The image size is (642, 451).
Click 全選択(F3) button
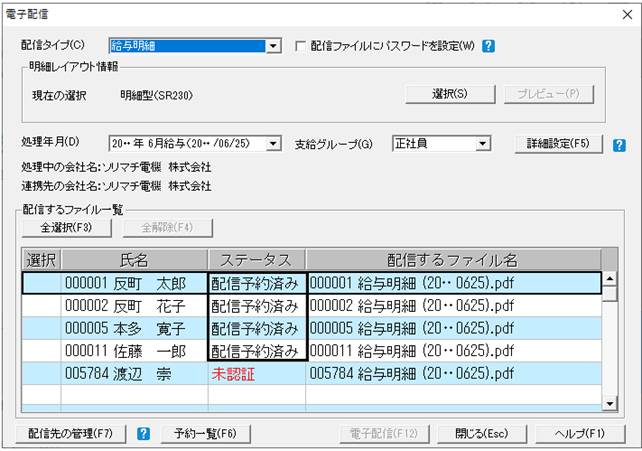click(x=66, y=228)
